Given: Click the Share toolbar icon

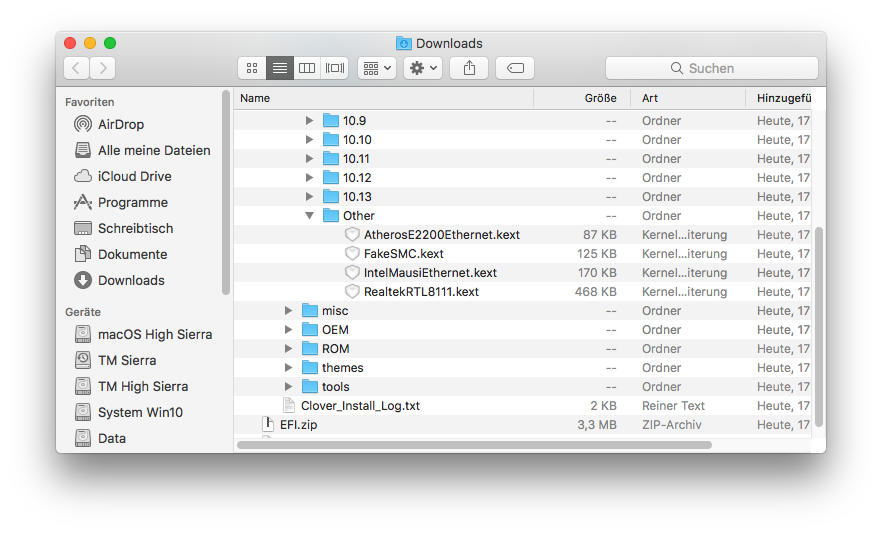Looking at the screenshot, I should click(x=469, y=68).
